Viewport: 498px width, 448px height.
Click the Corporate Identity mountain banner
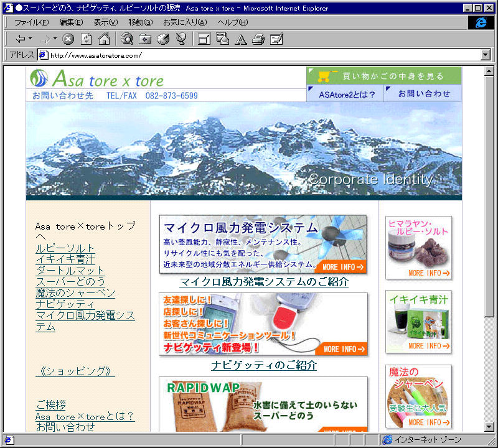244,149
